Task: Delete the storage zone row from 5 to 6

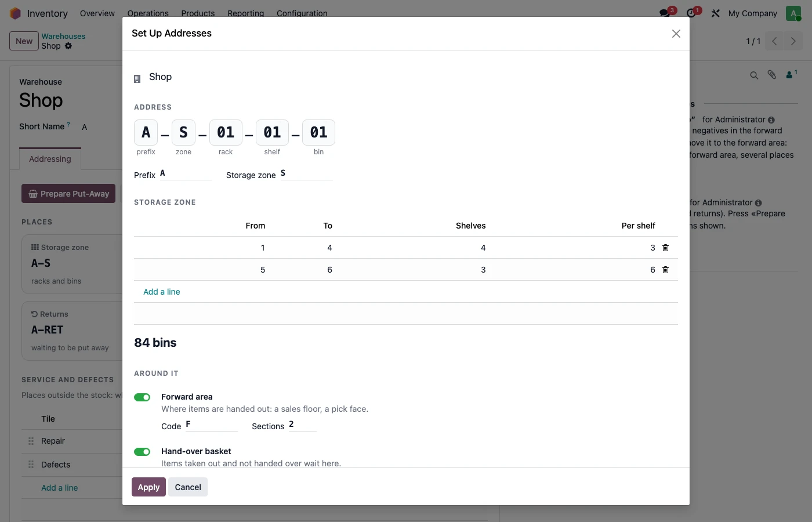Action: pos(665,270)
